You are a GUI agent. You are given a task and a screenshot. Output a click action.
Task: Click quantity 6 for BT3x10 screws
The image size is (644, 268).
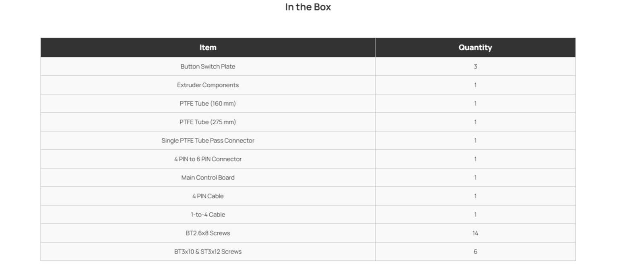(475, 252)
